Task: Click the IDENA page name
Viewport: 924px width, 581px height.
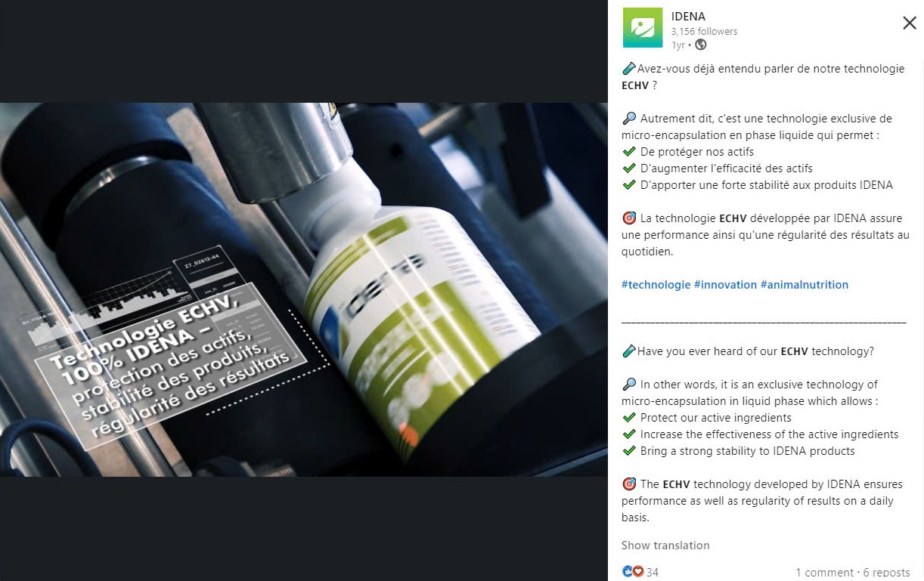Action: coord(688,17)
